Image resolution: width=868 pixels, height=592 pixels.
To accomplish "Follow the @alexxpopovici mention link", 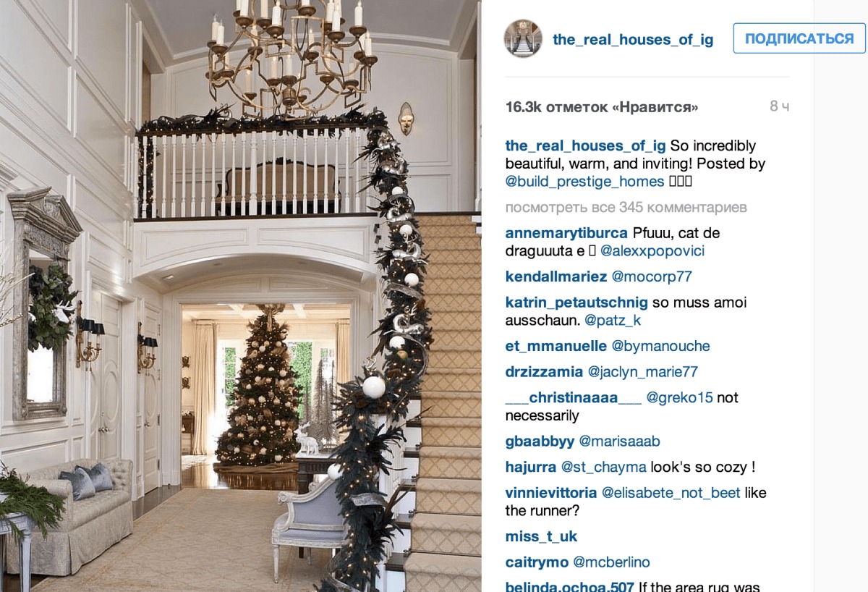I will pyautogui.click(x=652, y=251).
